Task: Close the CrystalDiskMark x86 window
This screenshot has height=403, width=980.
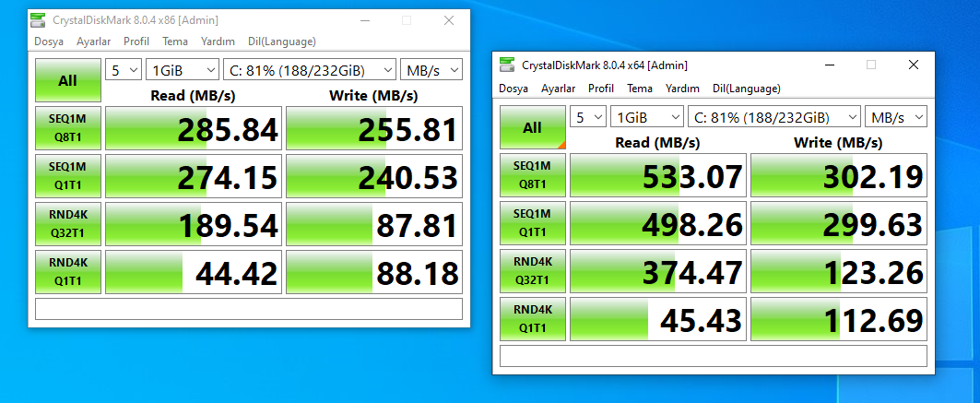Action: [449, 20]
